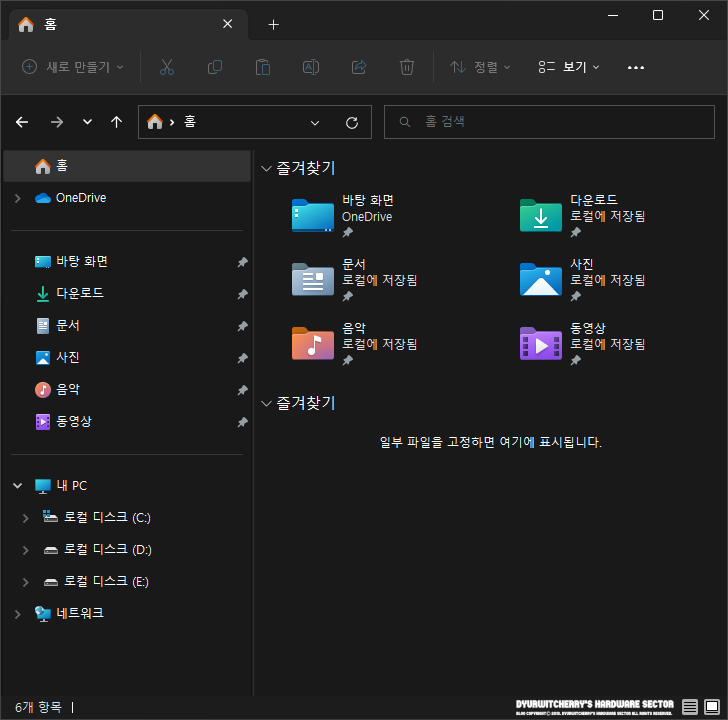The height and width of the screenshot is (720, 728).
Task: Select OneDrive in navigation pane
Action: [71, 198]
